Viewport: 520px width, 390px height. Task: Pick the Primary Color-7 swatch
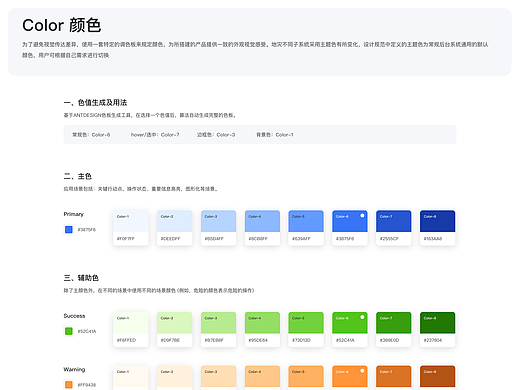tap(394, 228)
